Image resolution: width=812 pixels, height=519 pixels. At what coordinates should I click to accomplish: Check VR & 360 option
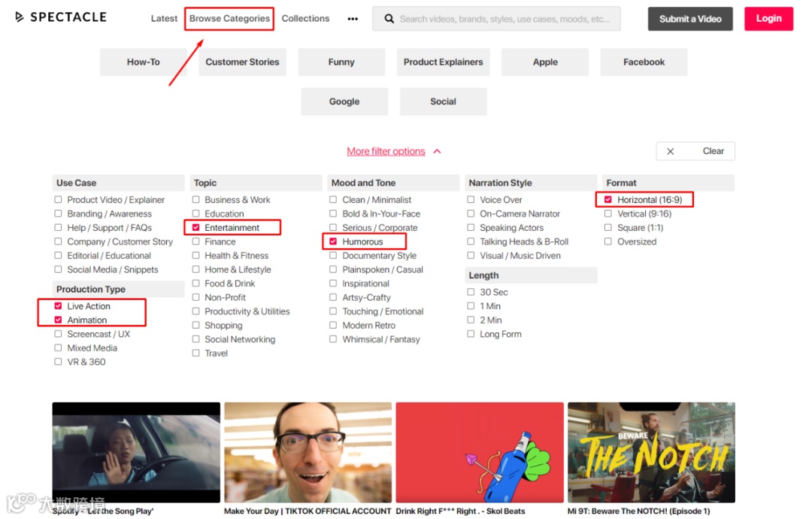coord(58,362)
